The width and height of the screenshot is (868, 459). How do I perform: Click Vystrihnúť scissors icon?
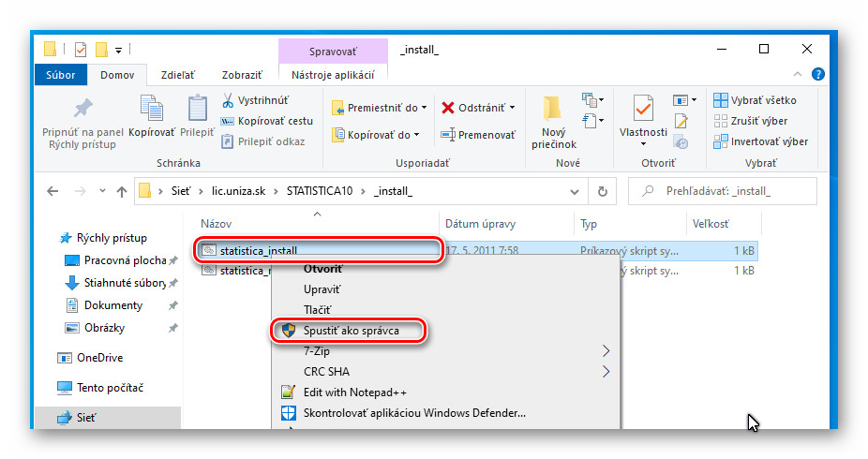[x=228, y=100]
